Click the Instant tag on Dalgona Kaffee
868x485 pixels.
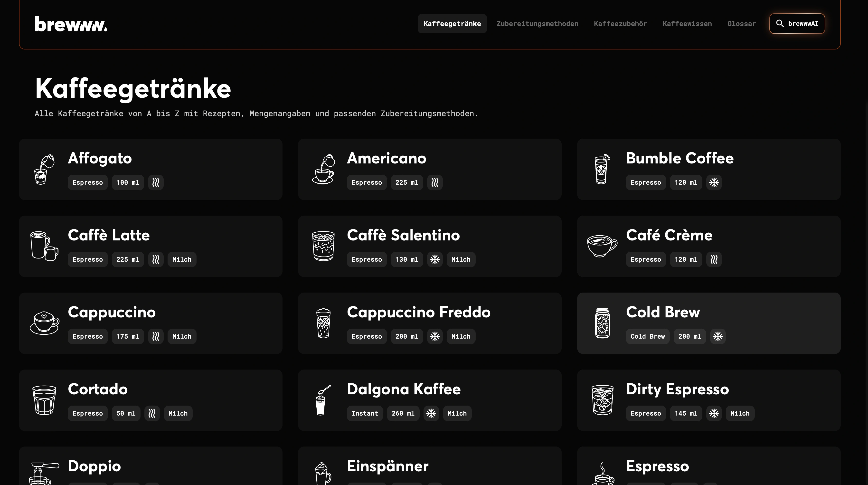tap(365, 413)
